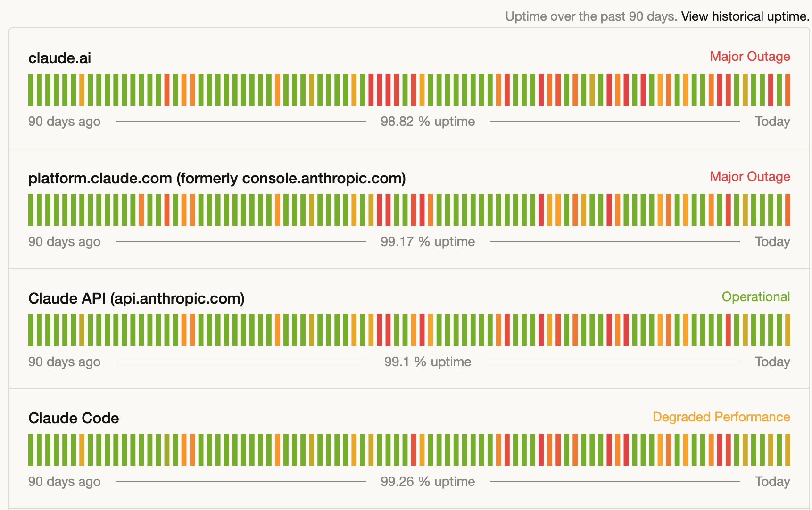Click '90 days ago' under the Claude Code chart

tap(64, 482)
